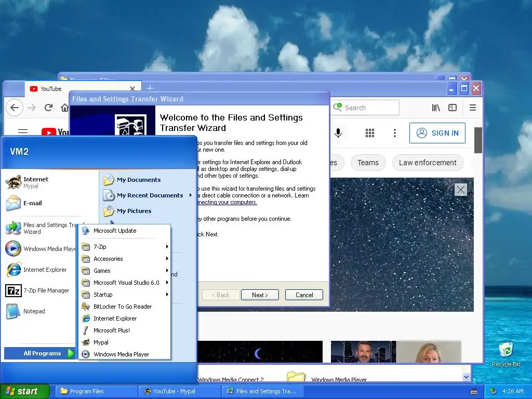The width and height of the screenshot is (532, 399).
Task: Select the Law enforcement filter chip
Action: point(428,163)
